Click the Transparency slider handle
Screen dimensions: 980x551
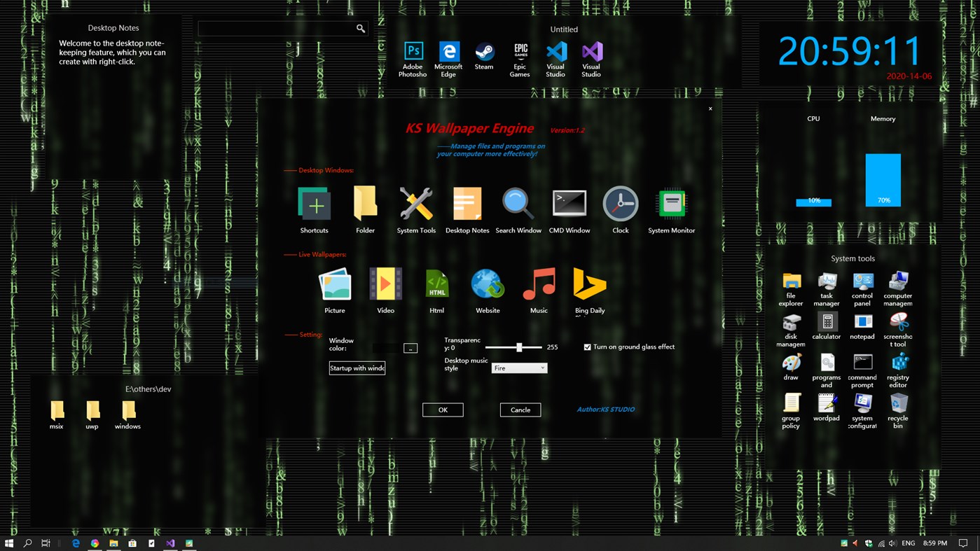(519, 347)
